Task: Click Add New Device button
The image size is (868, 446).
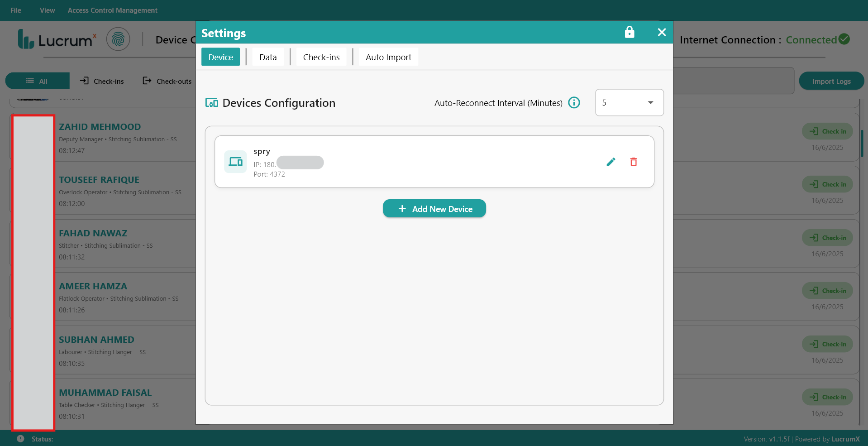Action: pos(434,209)
